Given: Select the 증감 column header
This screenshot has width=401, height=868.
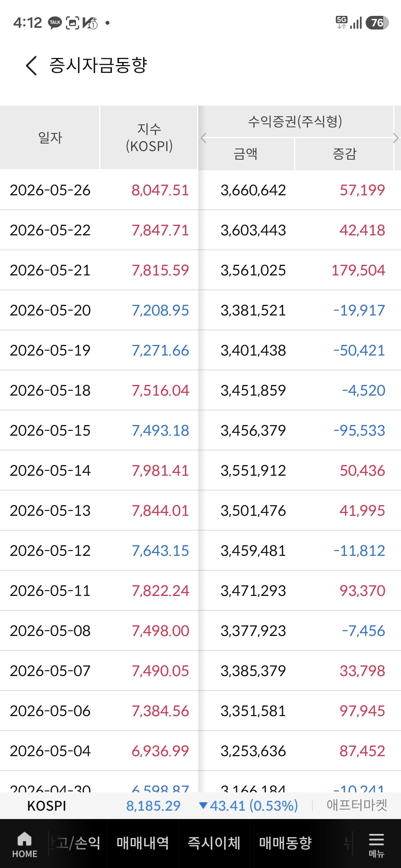Looking at the screenshot, I should coord(344,154).
